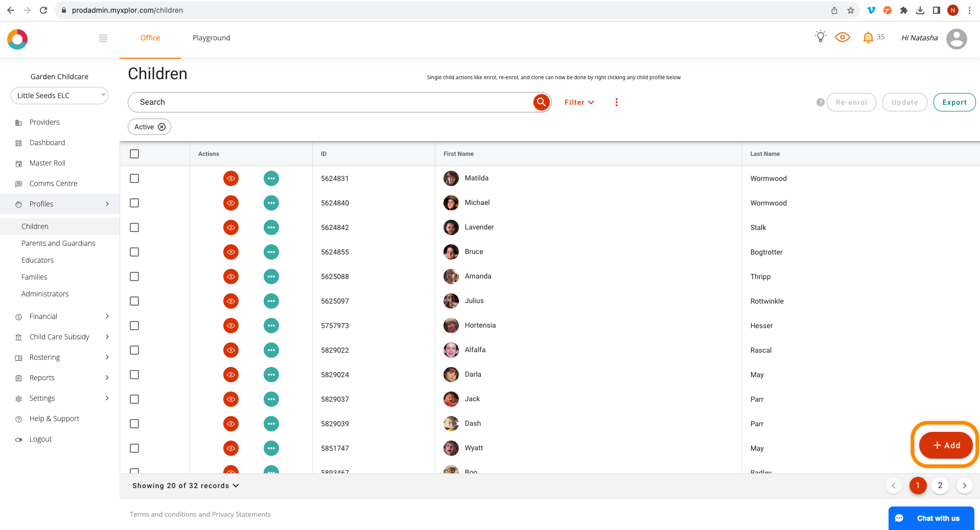Open the lightbulb tips icon
The height and width of the screenshot is (530, 980).
[821, 37]
